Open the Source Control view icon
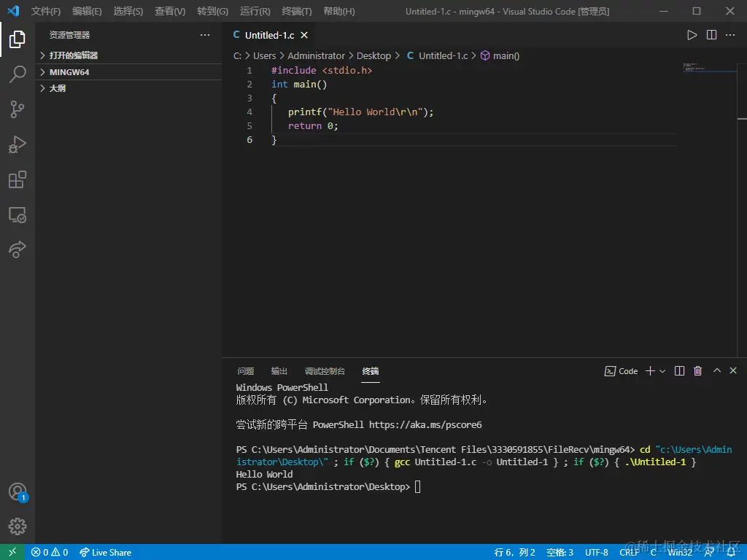 pyautogui.click(x=18, y=109)
